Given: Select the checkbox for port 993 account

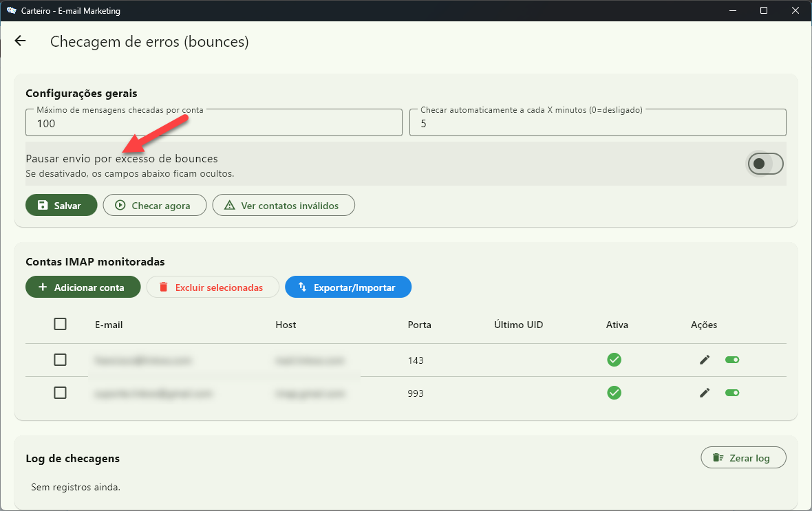Looking at the screenshot, I should click(x=60, y=393).
